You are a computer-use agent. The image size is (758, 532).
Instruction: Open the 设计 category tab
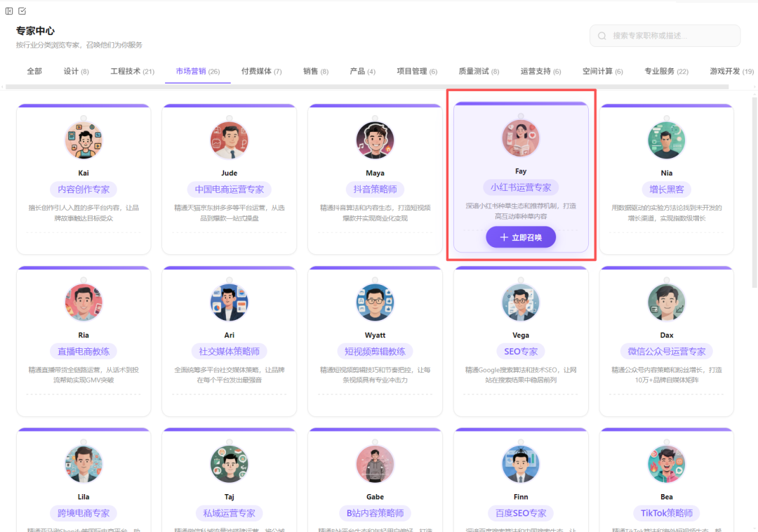coord(76,72)
